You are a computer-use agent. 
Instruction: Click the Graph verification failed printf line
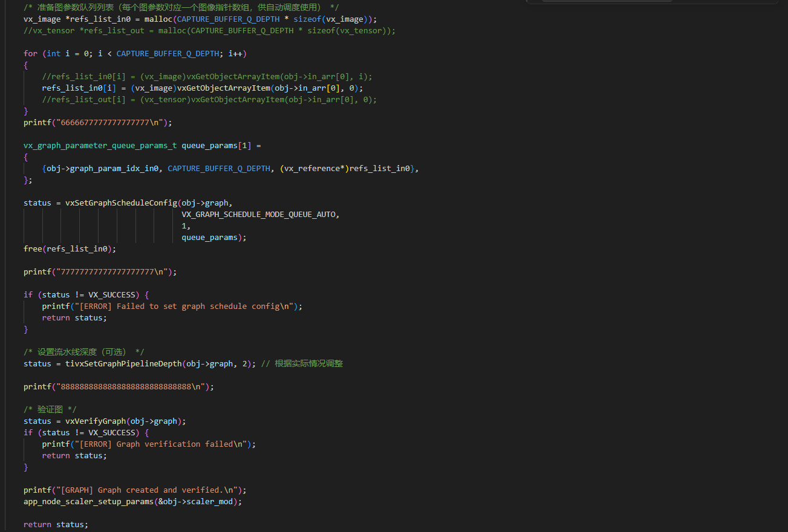[x=149, y=444]
